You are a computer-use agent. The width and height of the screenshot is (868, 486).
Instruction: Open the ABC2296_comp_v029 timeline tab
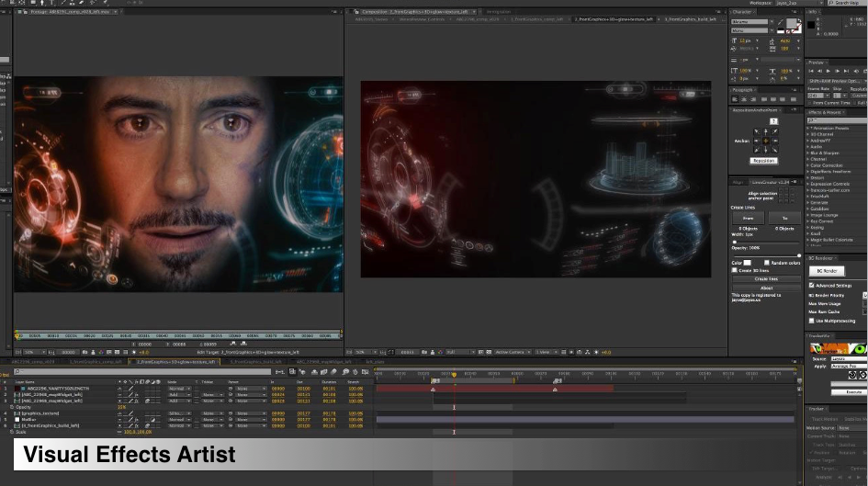34,361
